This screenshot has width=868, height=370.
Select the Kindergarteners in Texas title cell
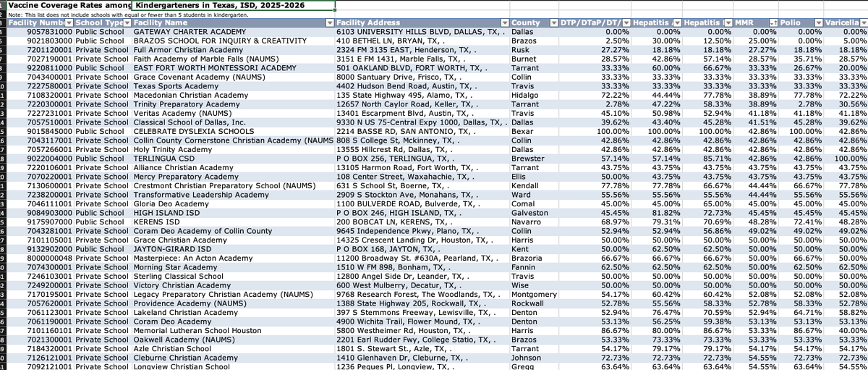[234, 5]
